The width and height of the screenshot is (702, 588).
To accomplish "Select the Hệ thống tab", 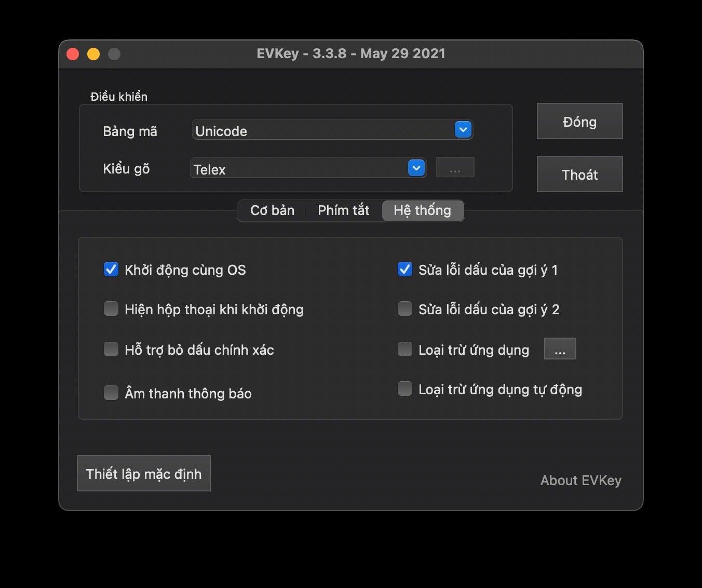I will pos(423,210).
